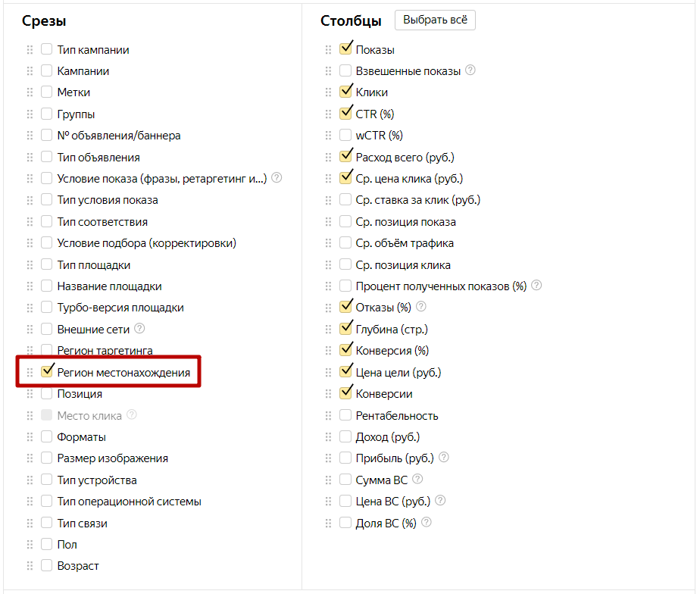The width and height of the screenshot is (700, 594).
Task: Disable the Клики column checkbox
Action: click(x=345, y=92)
